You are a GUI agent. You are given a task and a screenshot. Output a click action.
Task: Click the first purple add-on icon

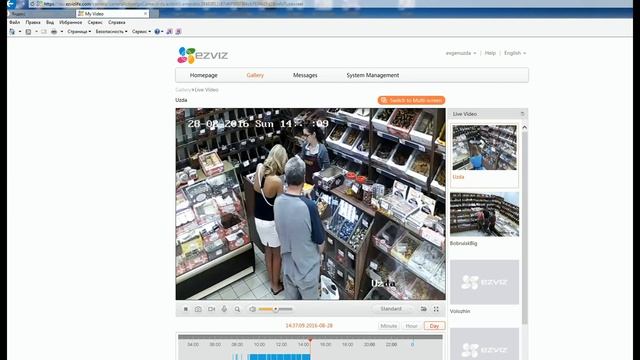pos(169,31)
